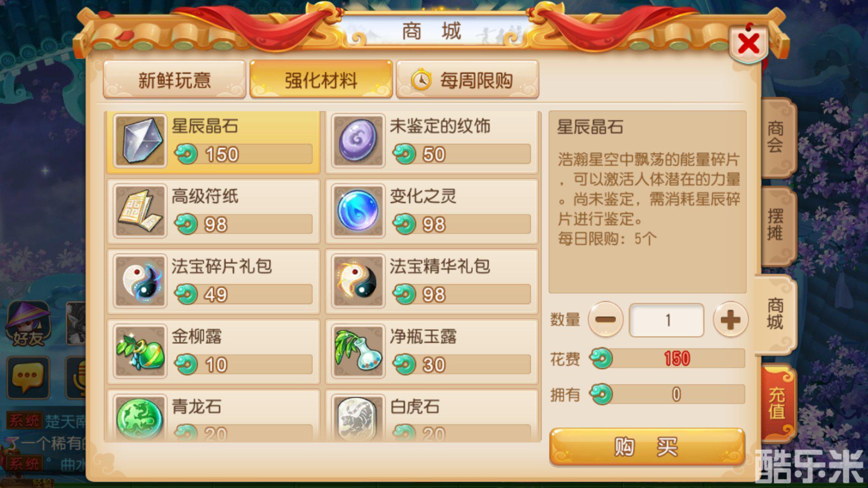The image size is (868, 488).
Task: Click the 购买 purchase button
Action: pos(646,447)
